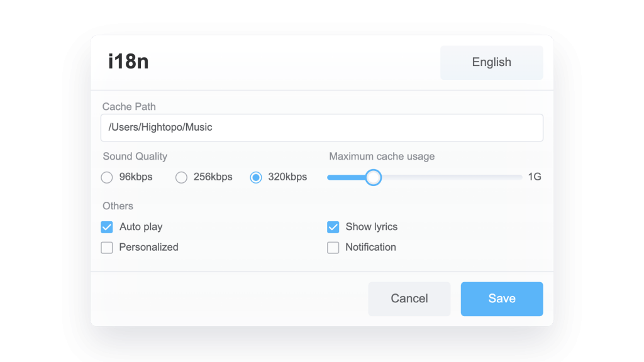Click the "Notification" text label
This screenshot has width=644, height=362.
coord(370,248)
